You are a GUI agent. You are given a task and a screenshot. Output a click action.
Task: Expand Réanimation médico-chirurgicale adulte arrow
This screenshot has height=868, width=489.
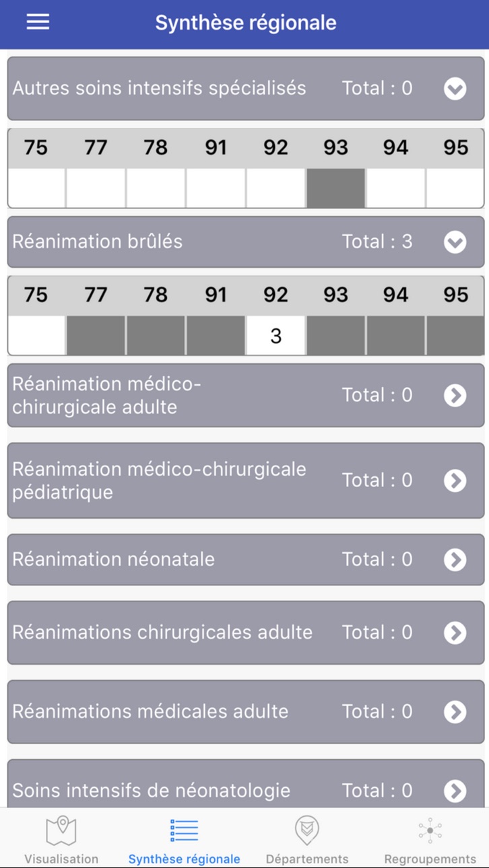[455, 396]
